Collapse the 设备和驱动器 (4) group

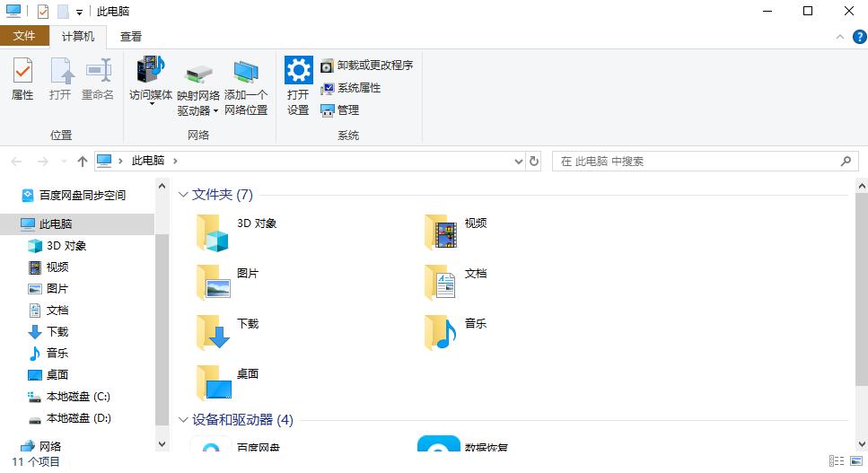click(x=183, y=420)
